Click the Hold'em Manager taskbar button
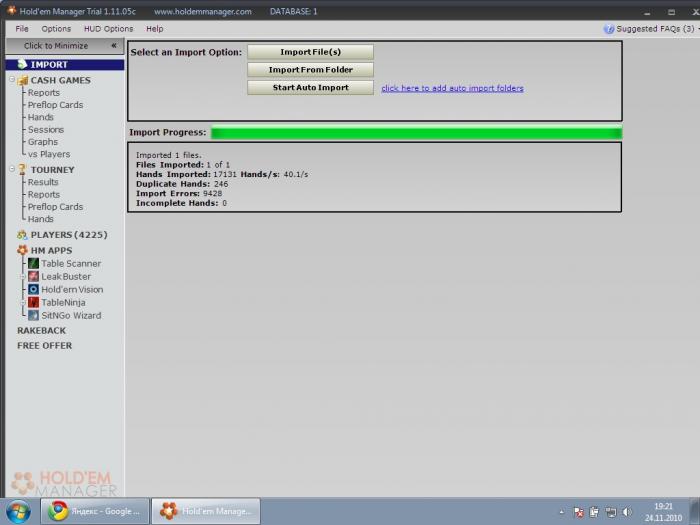700x525 pixels. pos(206,511)
